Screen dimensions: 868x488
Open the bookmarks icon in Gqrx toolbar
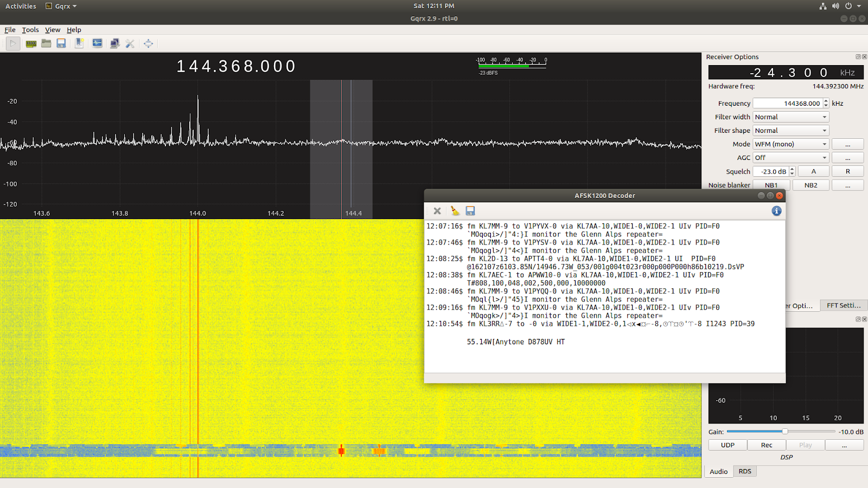(79, 43)
